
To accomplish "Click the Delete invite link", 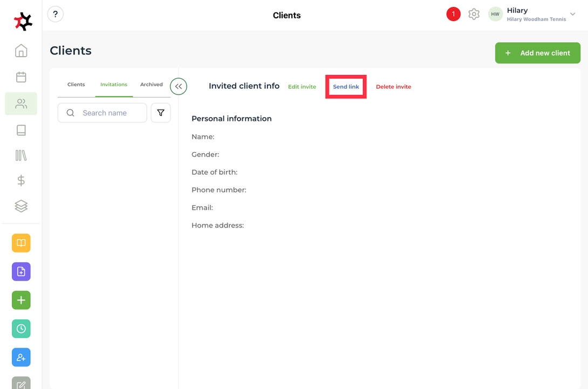I will click(x=393, y=87).
